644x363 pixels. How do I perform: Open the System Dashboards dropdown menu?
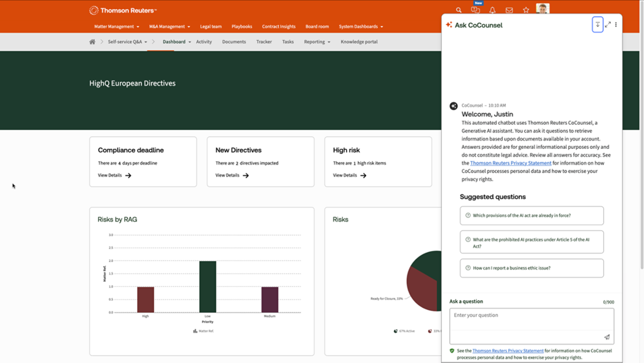361,27
